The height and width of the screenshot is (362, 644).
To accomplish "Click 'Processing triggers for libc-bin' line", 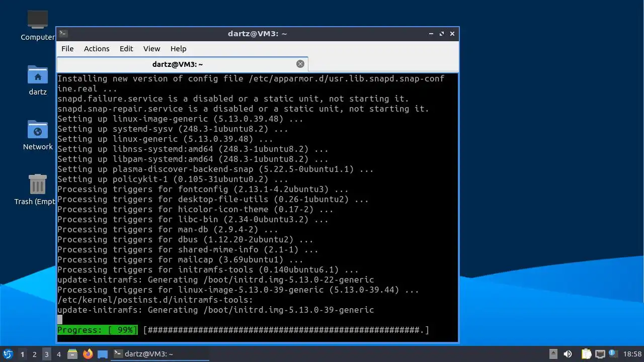I will tap(193, 219).
